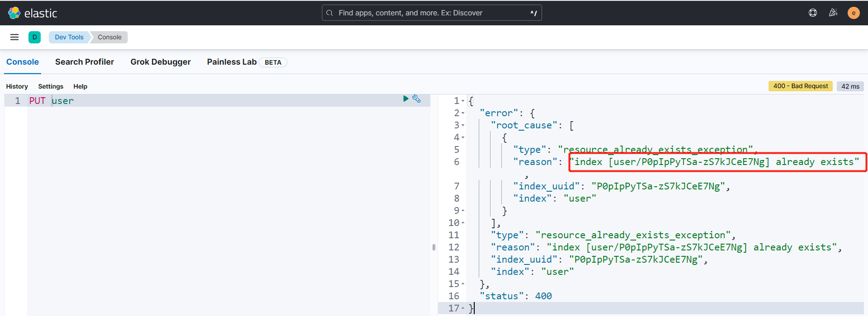Open the help menu lifebuoy icon
The width and height of the screenshot is (868, 316).
813,13
